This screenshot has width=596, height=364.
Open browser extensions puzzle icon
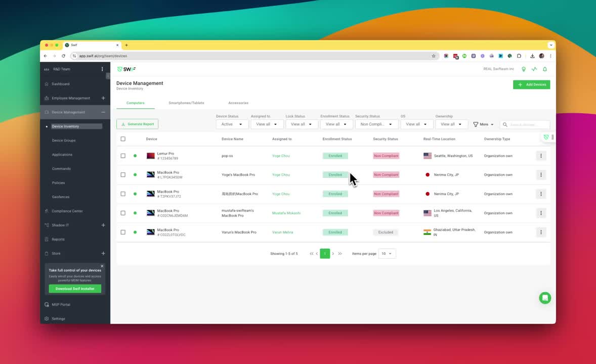519,56
